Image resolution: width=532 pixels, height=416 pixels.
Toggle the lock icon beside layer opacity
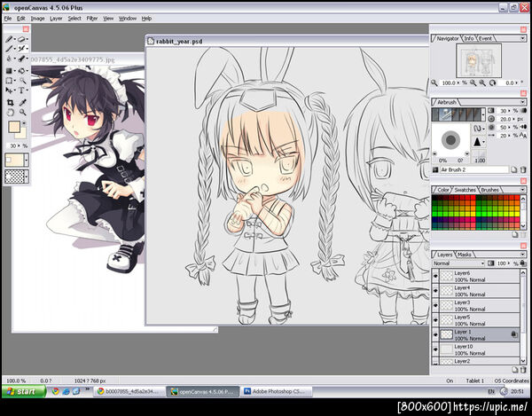523,263
